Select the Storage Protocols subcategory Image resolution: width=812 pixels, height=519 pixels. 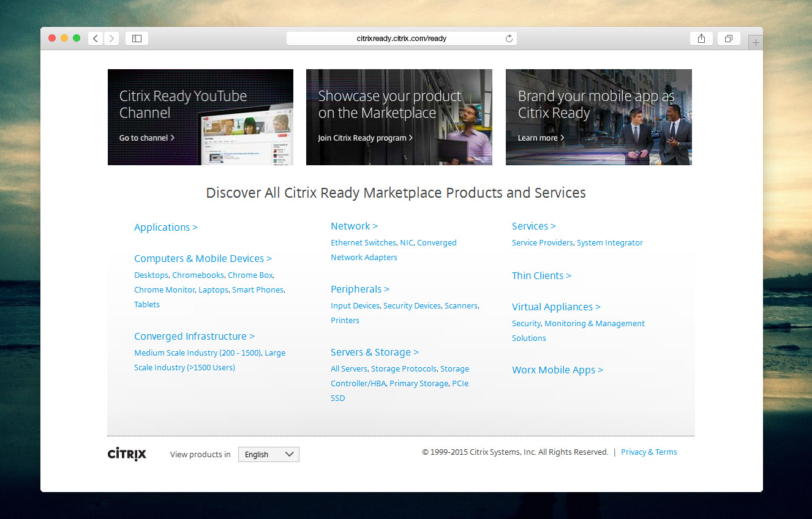[404, 368]
